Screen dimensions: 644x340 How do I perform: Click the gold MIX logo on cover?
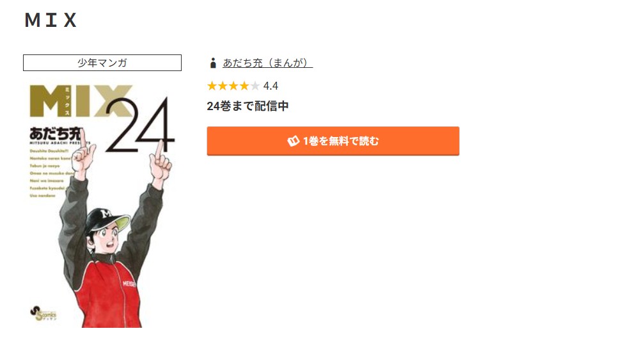tap(81, 101)
